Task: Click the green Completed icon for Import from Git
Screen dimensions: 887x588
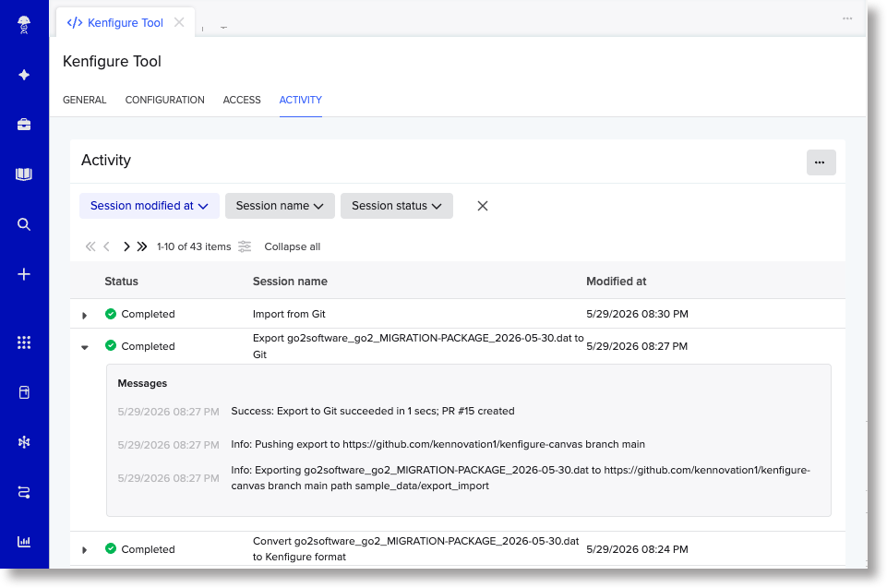Action: coord(111,314)
